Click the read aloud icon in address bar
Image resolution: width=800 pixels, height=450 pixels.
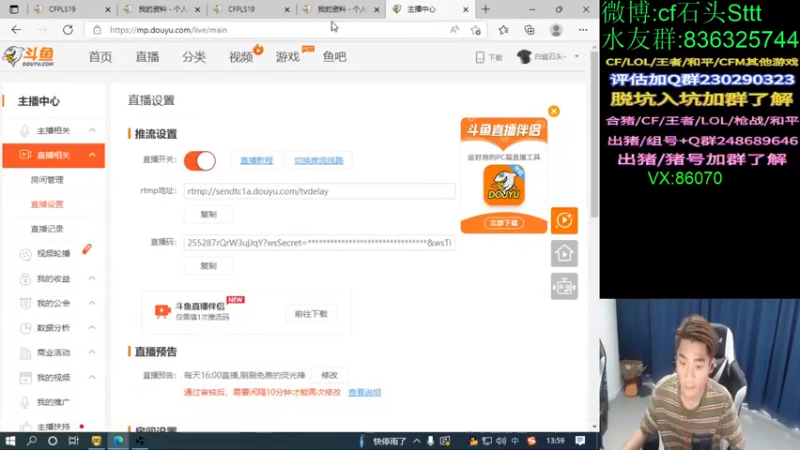click(454, 30)
